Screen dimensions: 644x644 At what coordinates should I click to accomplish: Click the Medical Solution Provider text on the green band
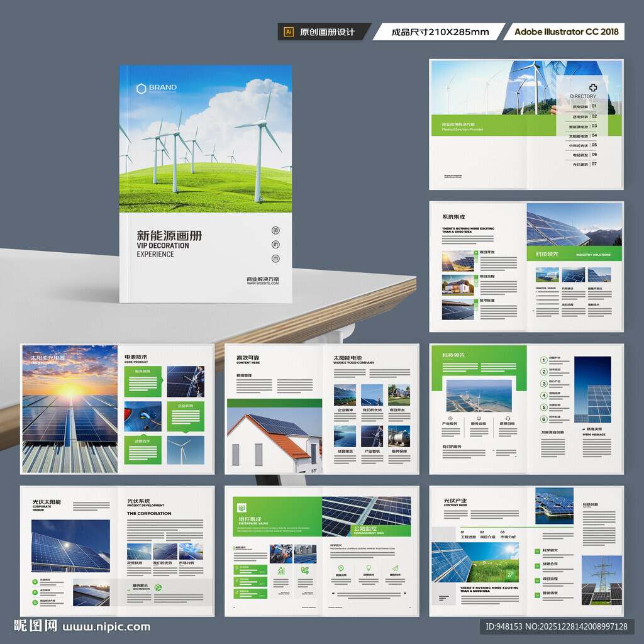point(462,130)
